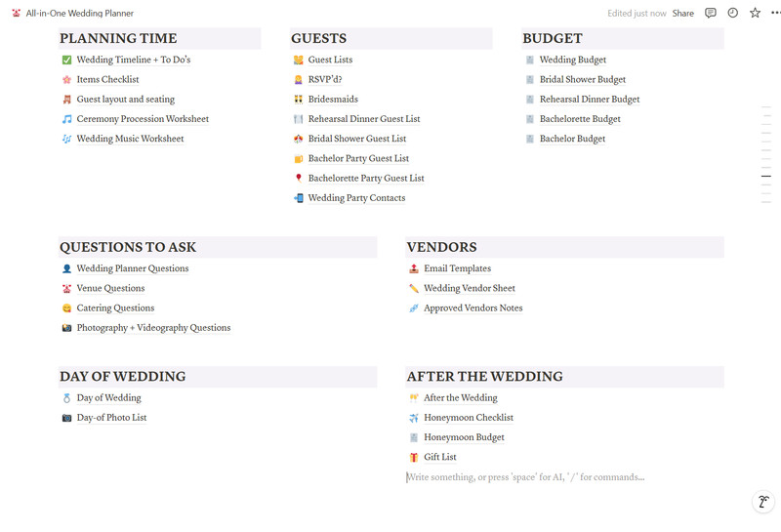Click the umbrella icon beside Bridal Shower Guest List
Image resolution: width=781 pixels, height=532 pixels.
coord(299,139)
